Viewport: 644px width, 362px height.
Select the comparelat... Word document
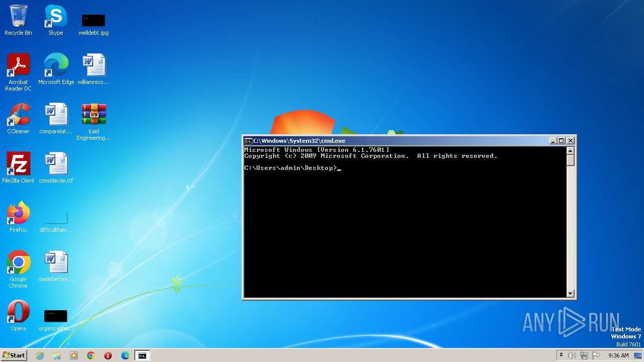click(56, 119)
